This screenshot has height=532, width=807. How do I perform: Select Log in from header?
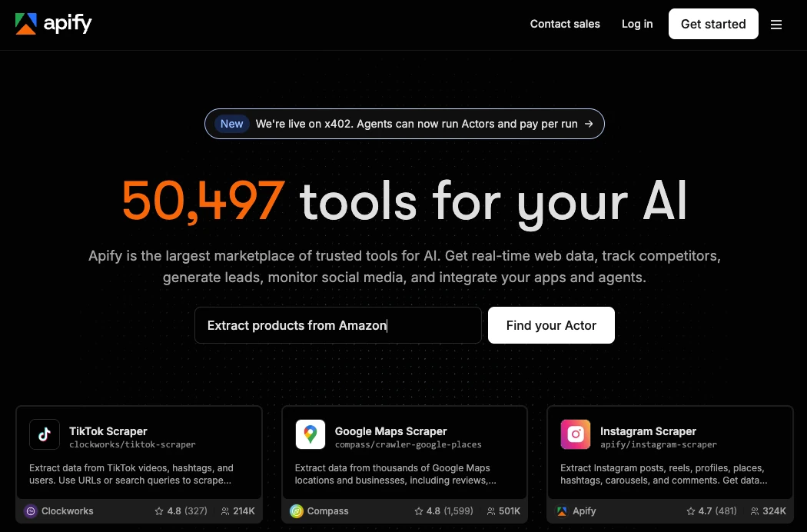click(x=637, y=24)
